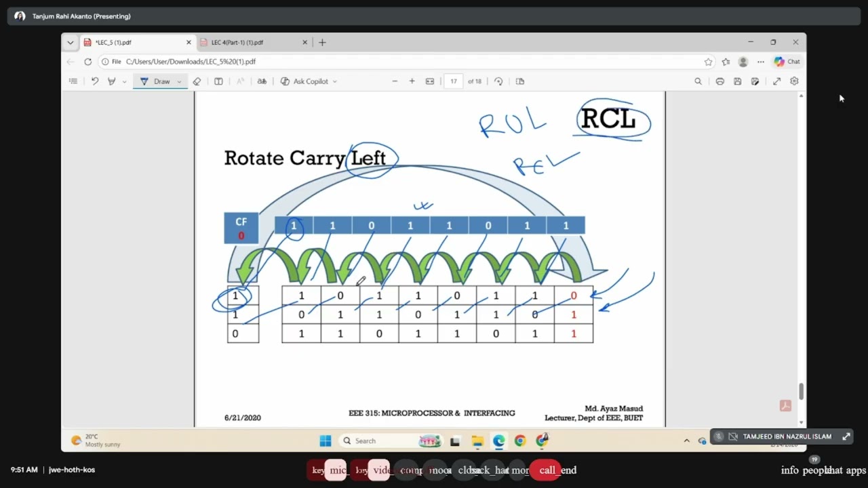Open the translate tool icon
868x488 pixels.
pyautogui.click(x=262, y=81)
